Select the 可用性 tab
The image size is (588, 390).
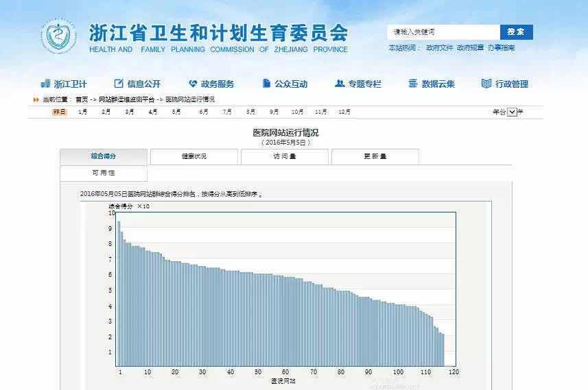point(104,173)
